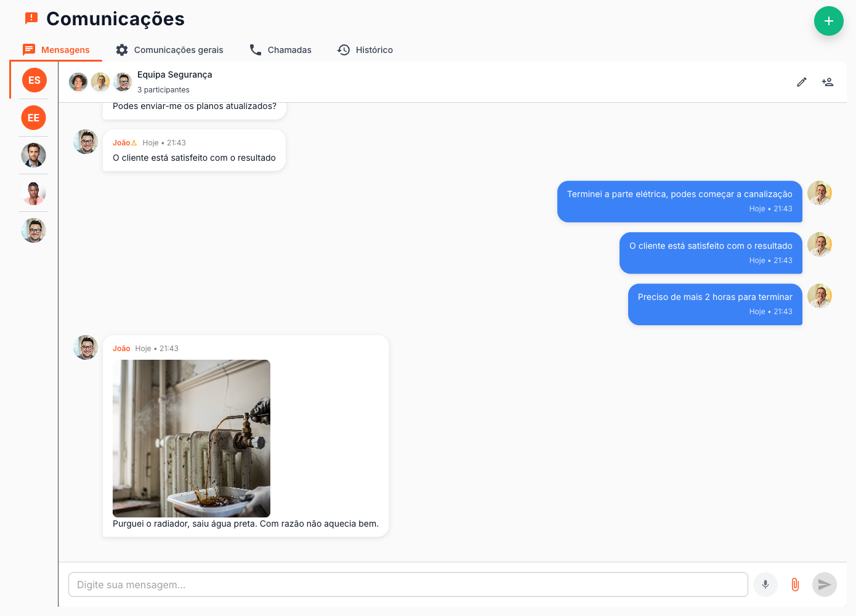Open the Comunicações gerais tab

pos(169,50)
